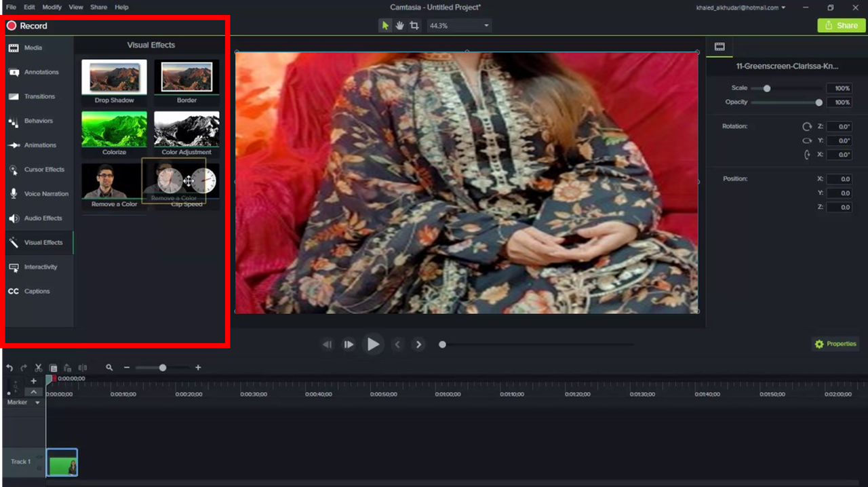Redo the last action
Screen dimensions: 868x487
(x=24, y=368)
